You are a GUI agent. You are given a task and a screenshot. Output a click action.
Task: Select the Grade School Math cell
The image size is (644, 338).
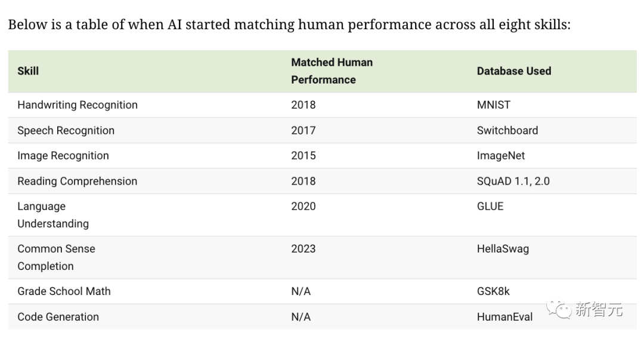(64, 291)
